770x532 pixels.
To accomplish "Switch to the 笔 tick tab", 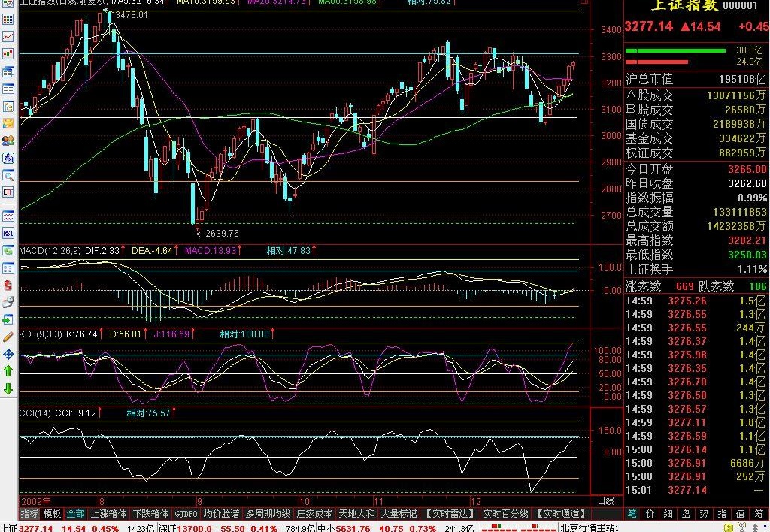I will [632, 514].
